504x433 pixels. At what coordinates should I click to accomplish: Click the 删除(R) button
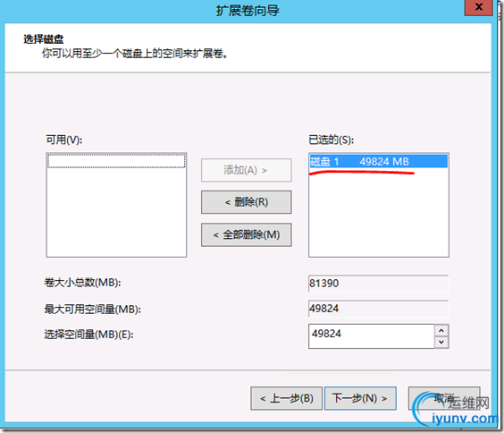coord(247,202)
